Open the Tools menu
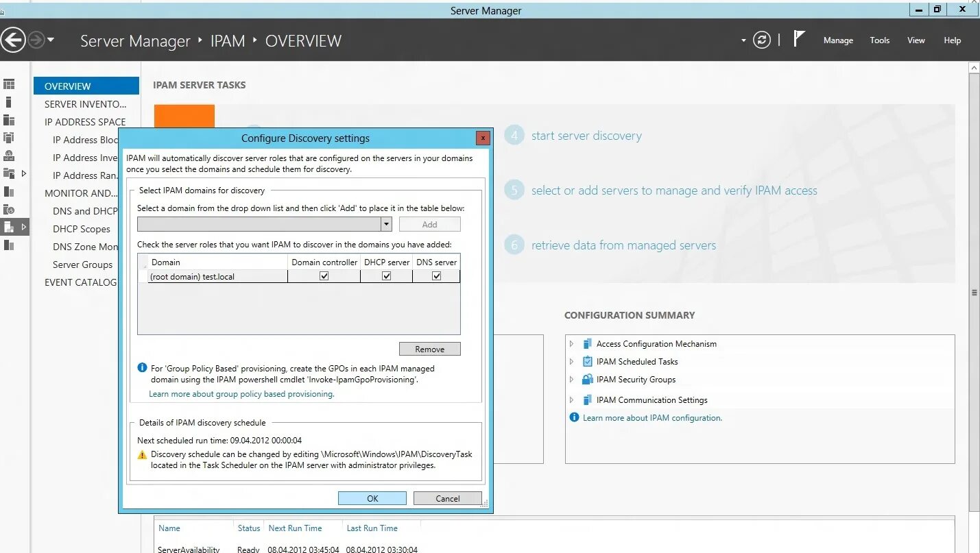The height and width of the screenshot is (553, 980). pyautogui.click(x=880, y=40)
